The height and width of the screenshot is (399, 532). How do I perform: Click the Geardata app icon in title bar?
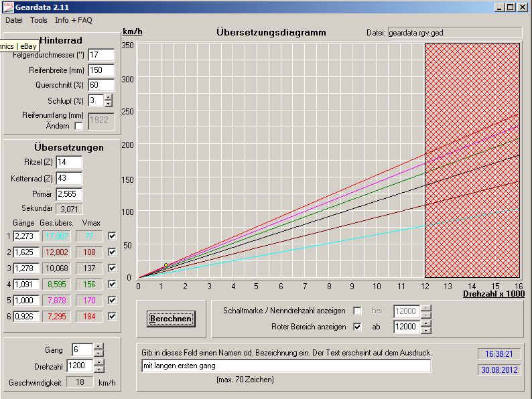7,7
